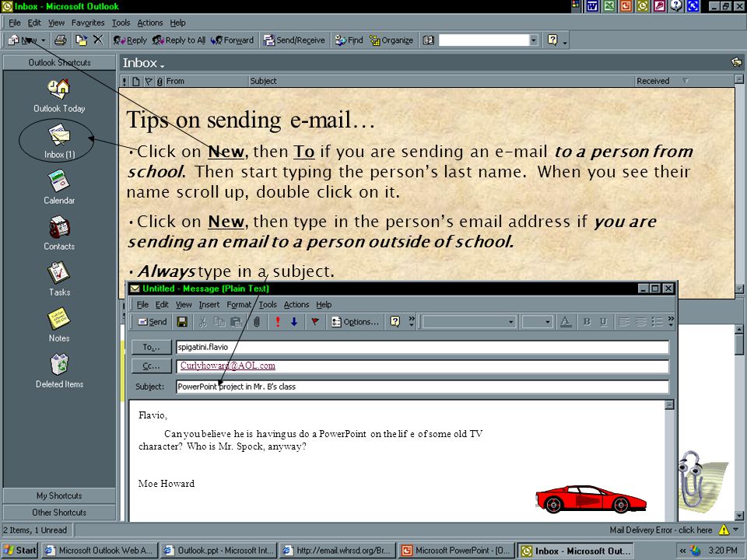Switch to Other Shortcuts group
Viewport: 747px width, 560px height.
pyautogui.click(x=59, y=513)
